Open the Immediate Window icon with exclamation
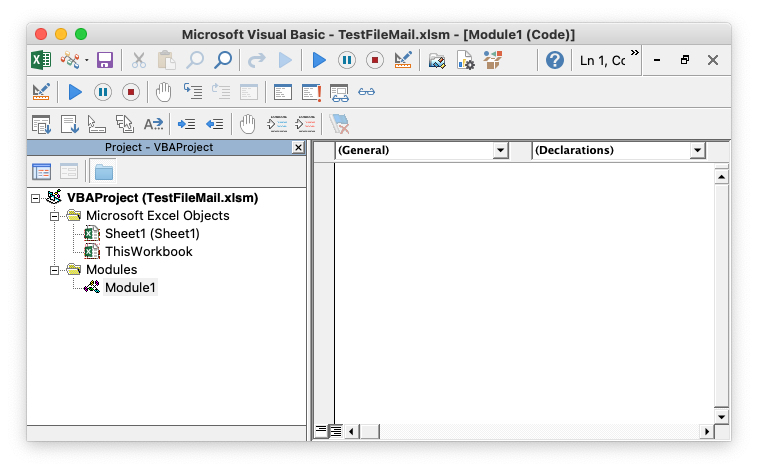Viewport: 758px width, 472px height. pyautogui.click(x=311, y=92)
